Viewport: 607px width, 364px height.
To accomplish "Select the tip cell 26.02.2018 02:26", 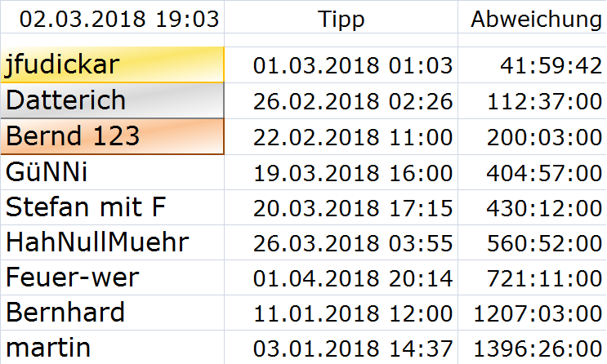I will [x=352, y=101].
